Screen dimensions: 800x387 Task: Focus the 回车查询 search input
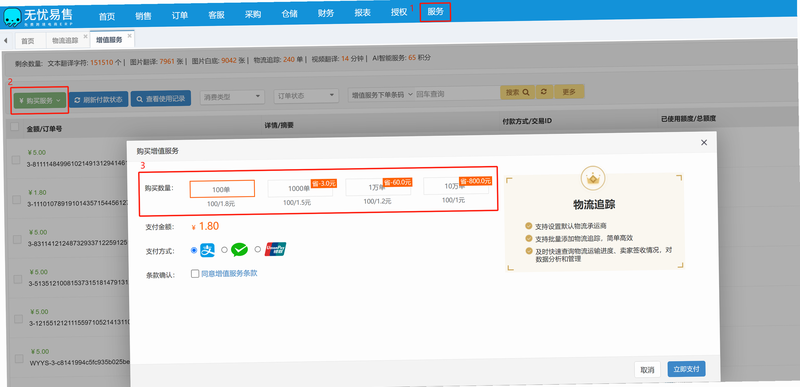457,94
